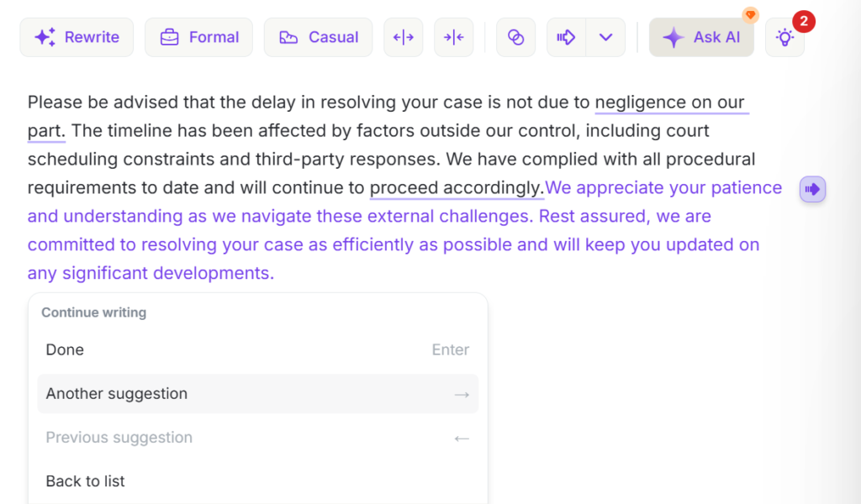861x504 pixels.
Task: Click the Rewrite sparkle button
Action: click(77, 37)
